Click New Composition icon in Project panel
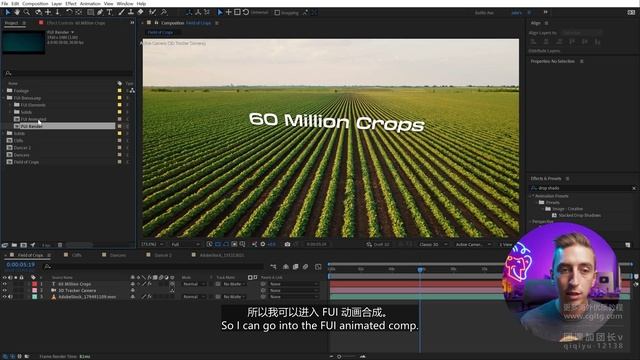The image size is (640, 360). pyautogui.click(x=23, y=245)
